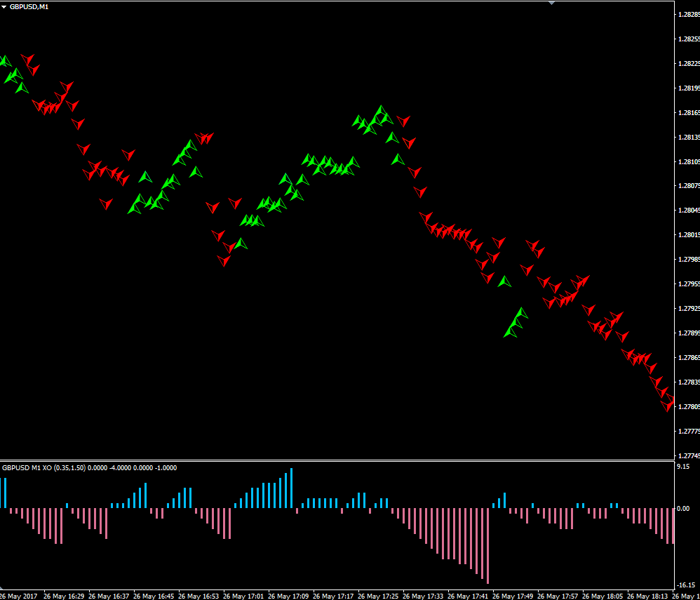Image resolution: width=700 pixels, height=600 pixels.
Task: Click the 26 May 17:49 time label
Action: (x=513, y=596)
